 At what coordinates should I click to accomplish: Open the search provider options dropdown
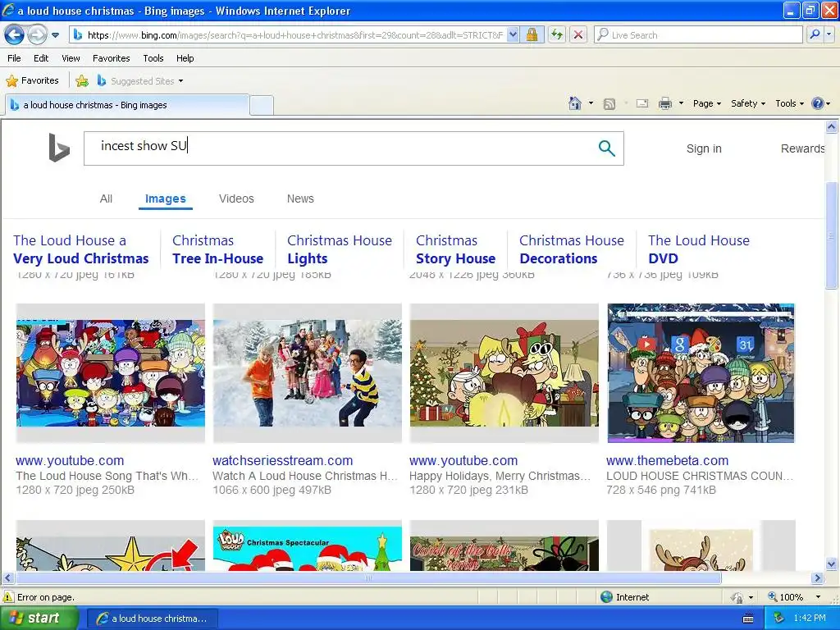(829, 35)
